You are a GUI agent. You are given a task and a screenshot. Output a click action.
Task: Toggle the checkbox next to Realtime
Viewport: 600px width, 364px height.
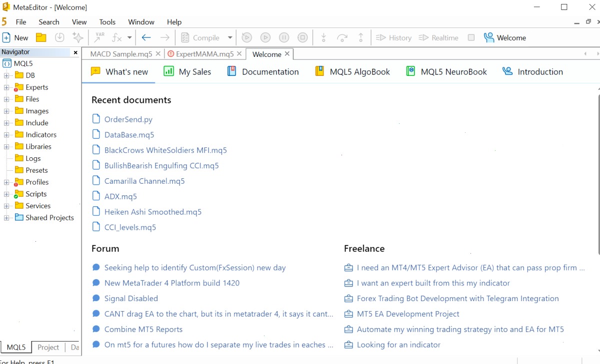[471, 37]
